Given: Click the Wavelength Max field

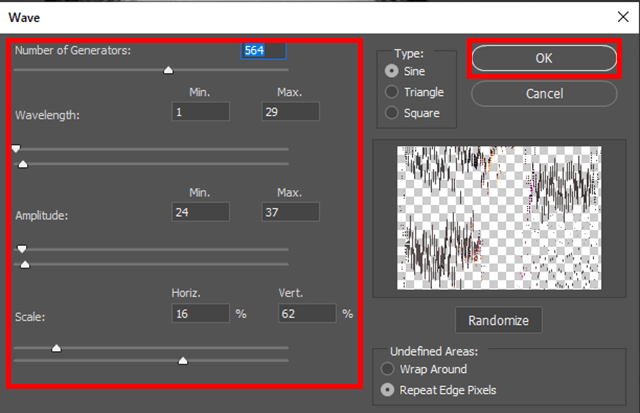Looking at the screenshot, I should (x=290, y=111).
